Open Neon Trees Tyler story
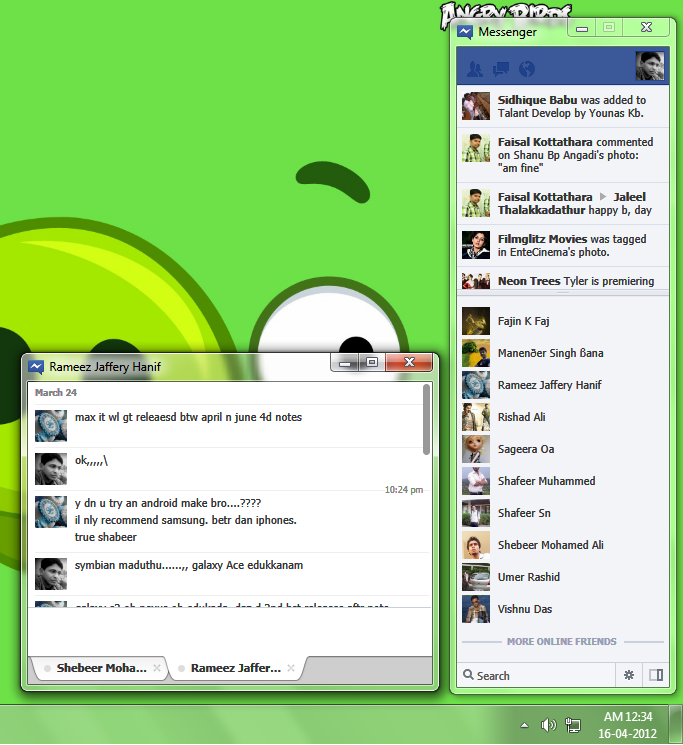This screenshot has width=683, height=745. 563,280
